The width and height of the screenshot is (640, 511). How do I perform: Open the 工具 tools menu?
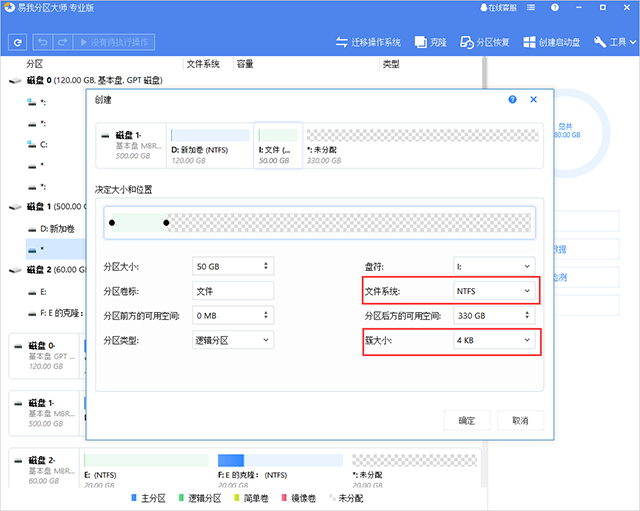pos(611,42)
